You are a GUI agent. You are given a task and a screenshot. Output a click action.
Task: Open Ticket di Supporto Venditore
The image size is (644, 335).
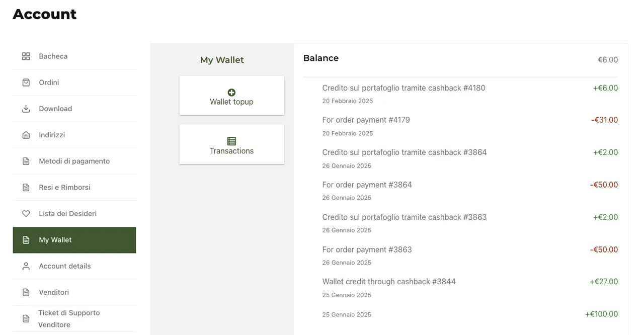(69, 318)
